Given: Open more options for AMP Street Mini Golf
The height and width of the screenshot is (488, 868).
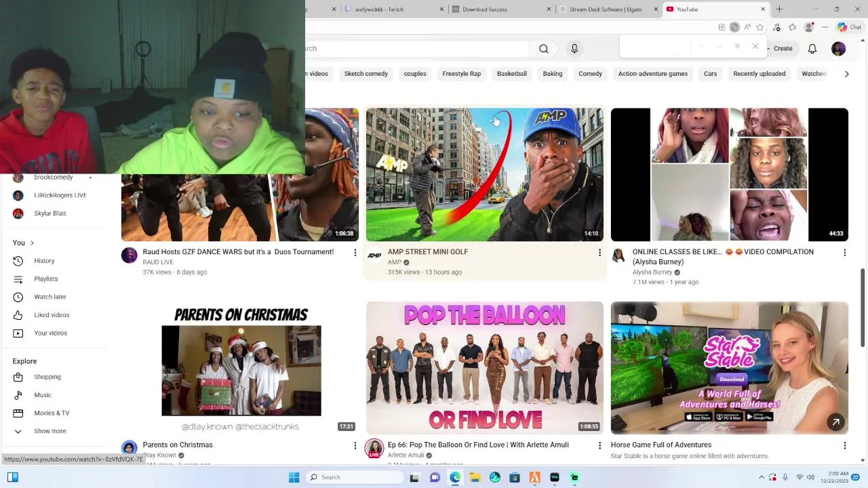Looking at the screenshot, I should click(599, 252).
